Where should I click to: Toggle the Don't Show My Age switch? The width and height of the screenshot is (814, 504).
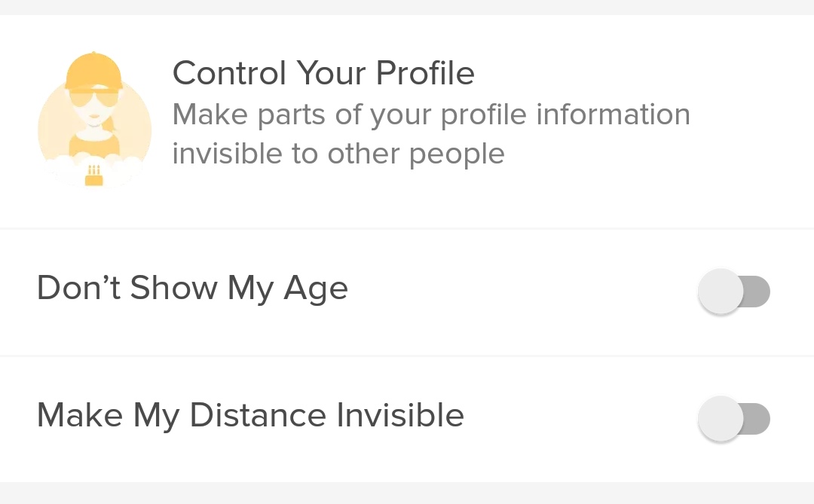pos(733,292)
